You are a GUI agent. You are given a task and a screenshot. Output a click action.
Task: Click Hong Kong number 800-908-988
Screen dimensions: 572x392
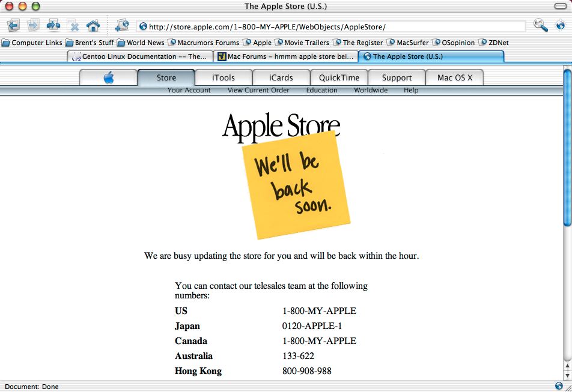pyautogui.click(x=307, y=371)
